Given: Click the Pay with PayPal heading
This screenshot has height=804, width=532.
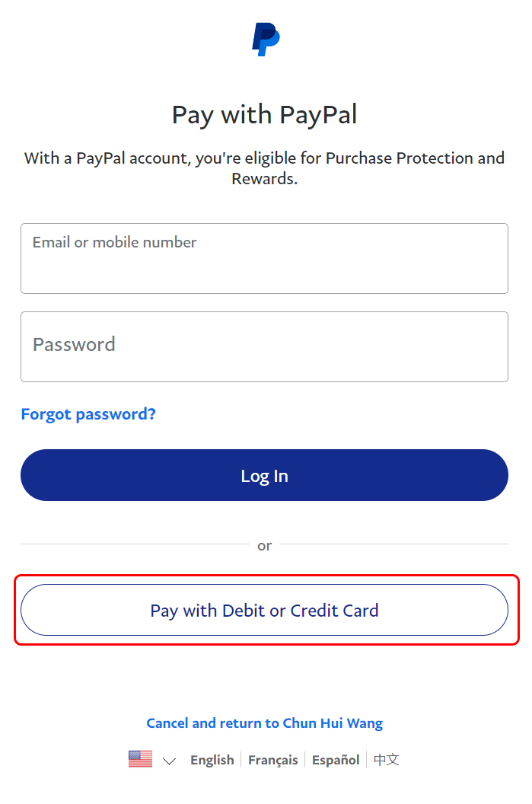Looking at the screenshot, I should point(264,115).
